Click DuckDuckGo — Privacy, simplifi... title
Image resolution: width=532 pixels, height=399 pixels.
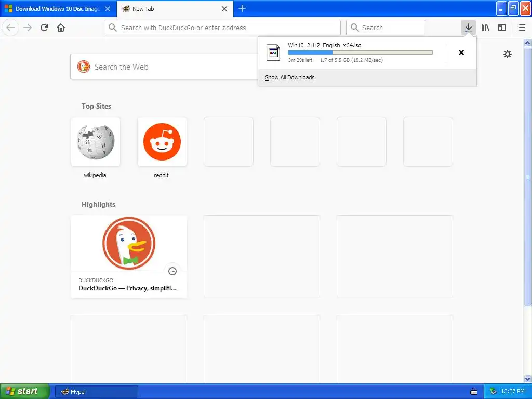(x=128, y=288)
